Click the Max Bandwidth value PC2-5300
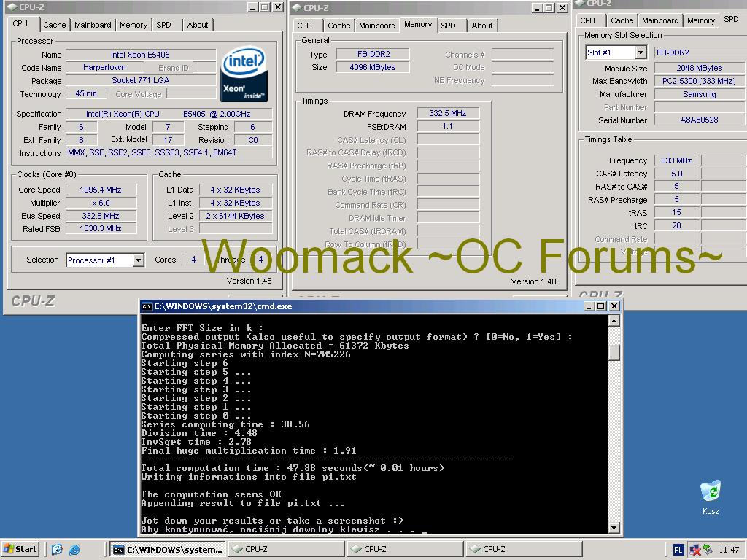The image size is (747, 560). tap(700, 81)
